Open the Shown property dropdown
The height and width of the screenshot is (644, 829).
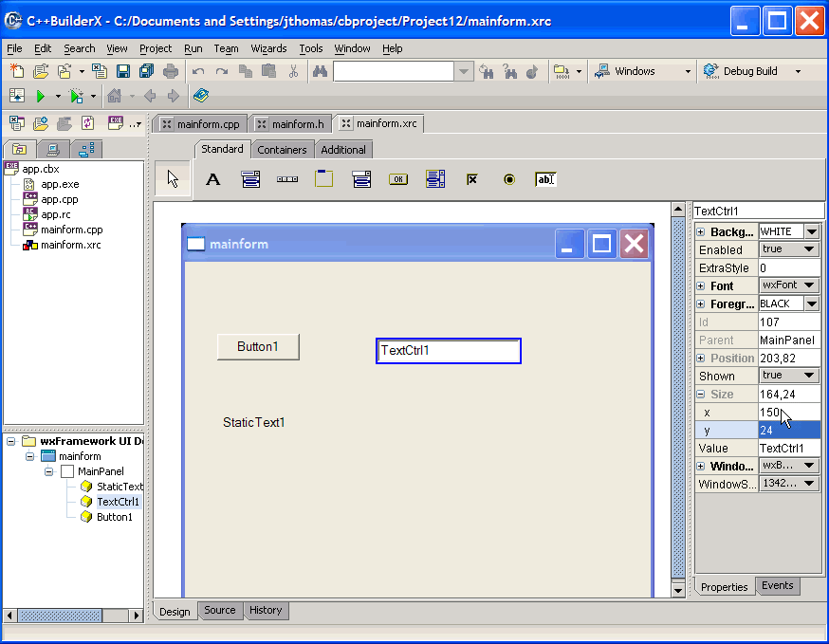tap(809, 375)
